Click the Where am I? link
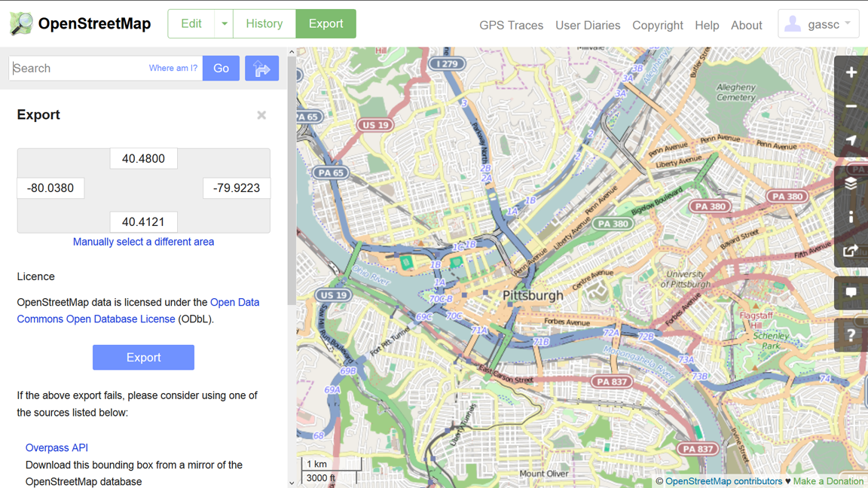This screenshot has width=868, height=488. click(x=173, y=68)
